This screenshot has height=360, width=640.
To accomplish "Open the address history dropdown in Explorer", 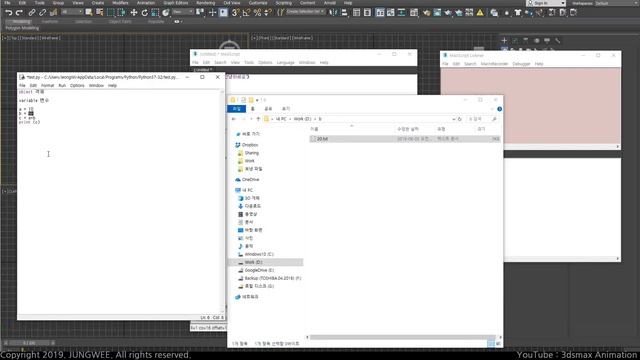I will [453, 119].
